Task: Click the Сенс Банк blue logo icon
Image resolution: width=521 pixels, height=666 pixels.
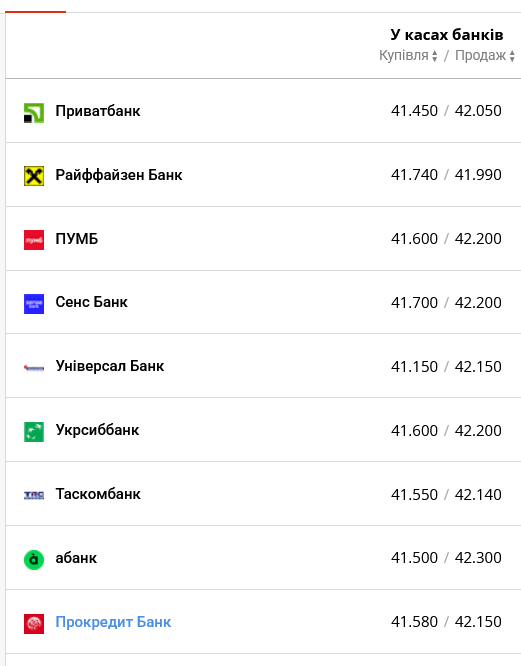Action: (x=34, y=304)
